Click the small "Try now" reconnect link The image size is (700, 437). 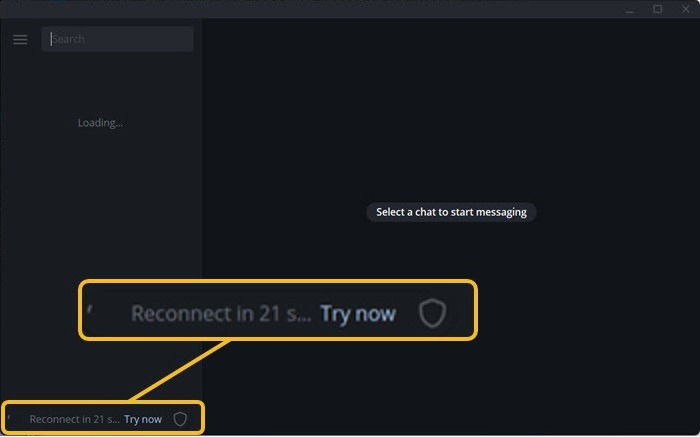[143, 420]
